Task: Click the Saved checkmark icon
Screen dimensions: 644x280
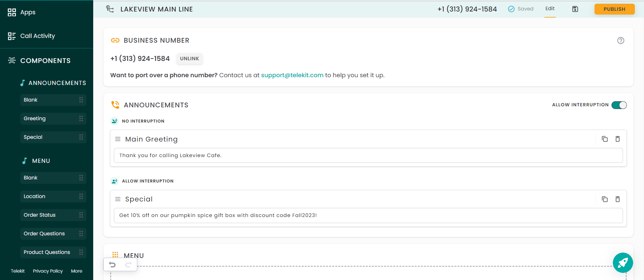Action: (511, 9)
